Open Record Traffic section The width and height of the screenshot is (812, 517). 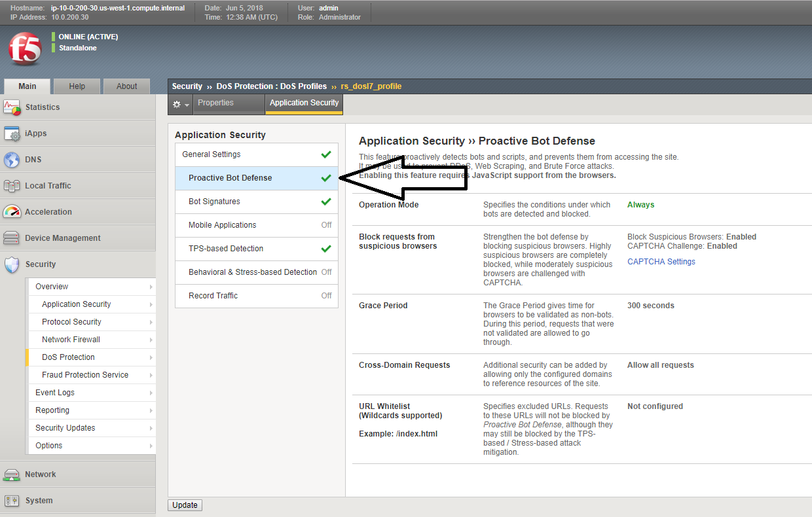point(257,296)
